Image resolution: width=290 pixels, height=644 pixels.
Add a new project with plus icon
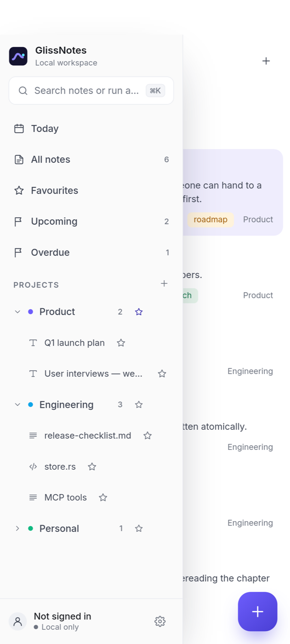tap(164, 283)
